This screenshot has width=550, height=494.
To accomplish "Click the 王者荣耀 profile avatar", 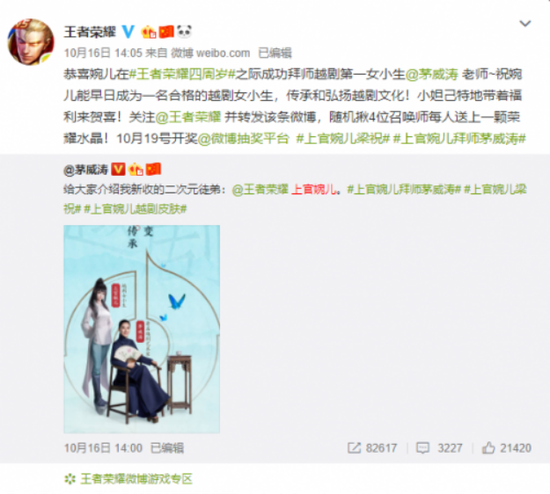I will 31,42.
